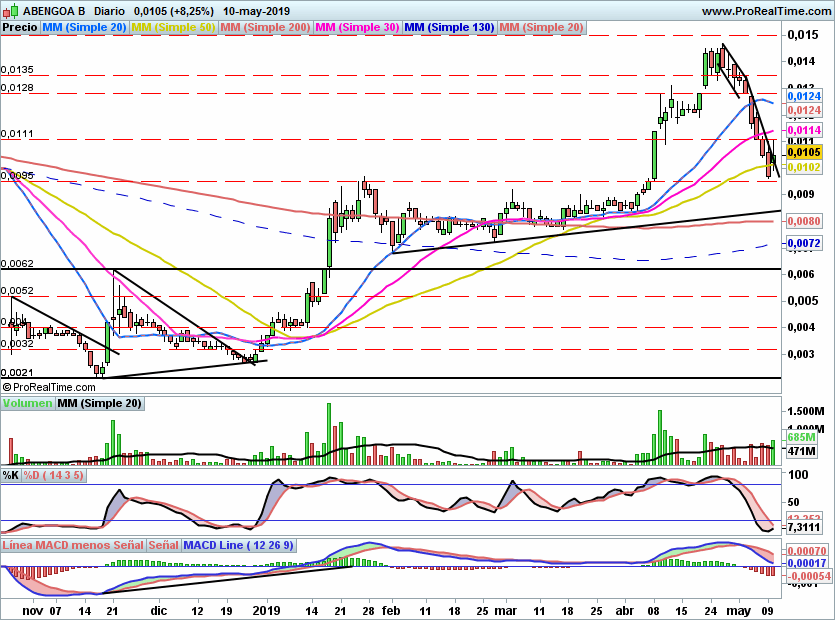Click the 0,0072 moving average tag

(804, 243)
